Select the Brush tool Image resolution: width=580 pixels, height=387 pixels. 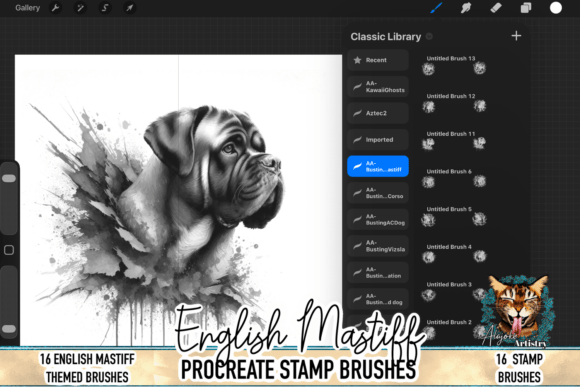(x=437, y=8)
